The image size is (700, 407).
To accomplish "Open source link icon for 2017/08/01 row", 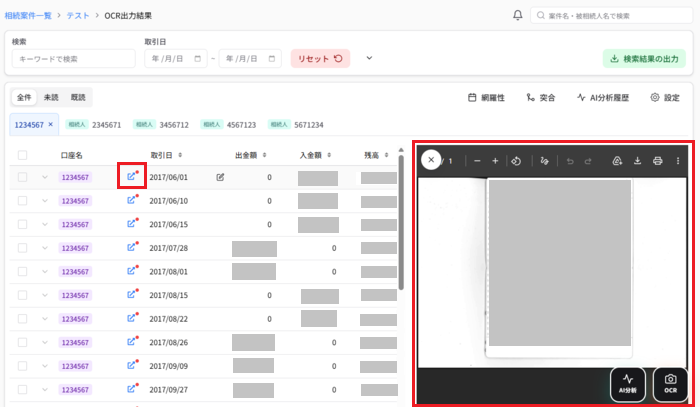I will [132, 270].
